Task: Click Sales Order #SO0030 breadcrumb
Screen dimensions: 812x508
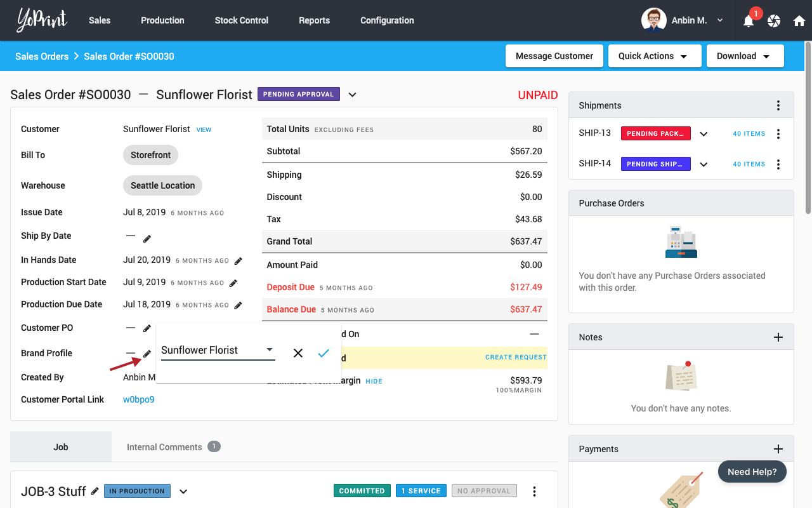Action: point(129,56)
